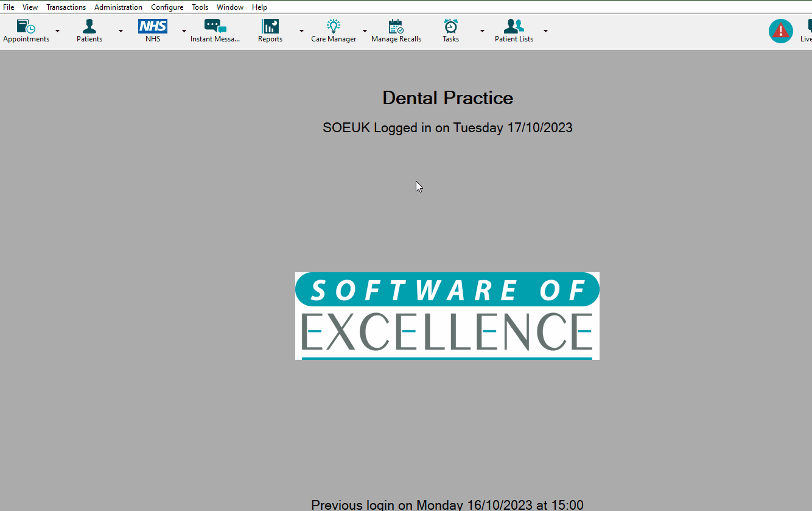Screen dimensions: 812x511
Task: Click the Software of Excellence logo
Action: [x=447, y=316]
